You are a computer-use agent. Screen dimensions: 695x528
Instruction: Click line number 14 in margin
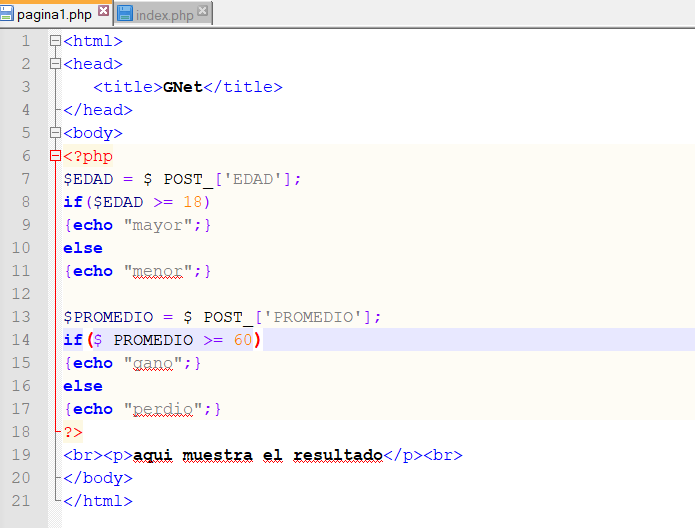click(21, 340)
